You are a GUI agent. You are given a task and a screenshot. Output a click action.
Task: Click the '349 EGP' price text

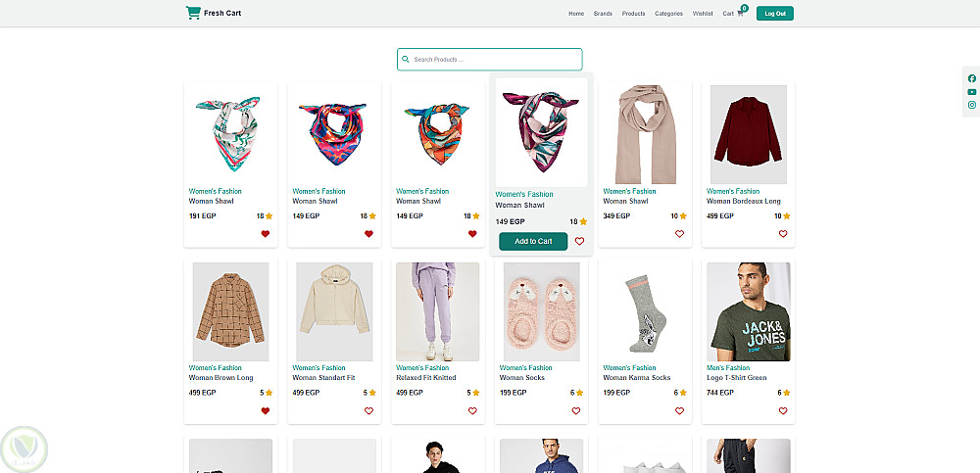click(x=616, y=216)
